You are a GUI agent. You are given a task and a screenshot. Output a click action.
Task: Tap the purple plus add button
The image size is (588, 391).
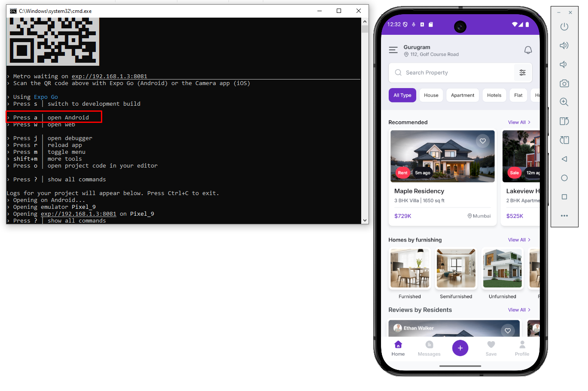[x=460, y=348]
